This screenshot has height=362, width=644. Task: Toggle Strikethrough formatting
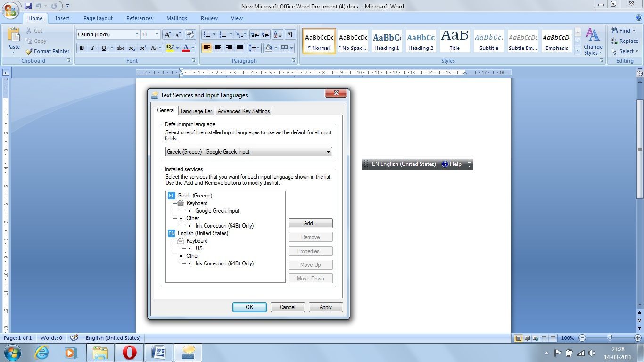(121, 48)
